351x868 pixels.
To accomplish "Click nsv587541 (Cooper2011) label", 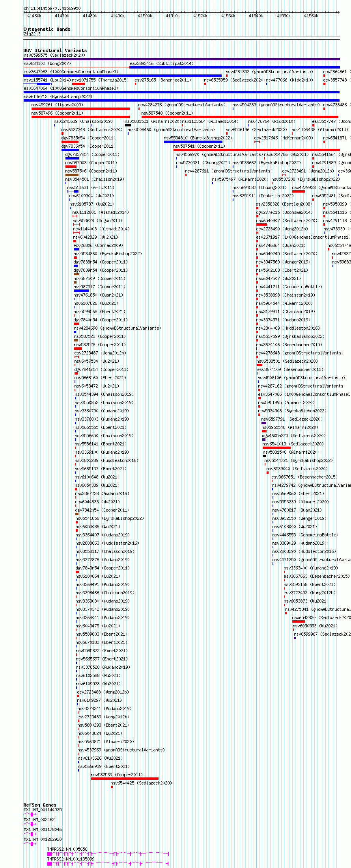I will pos(199,146).
